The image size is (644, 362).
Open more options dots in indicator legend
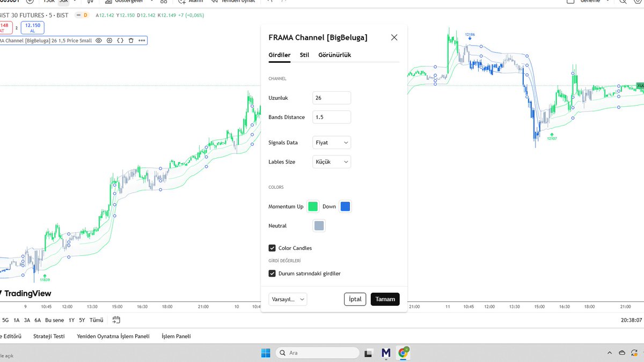(142, 40)
